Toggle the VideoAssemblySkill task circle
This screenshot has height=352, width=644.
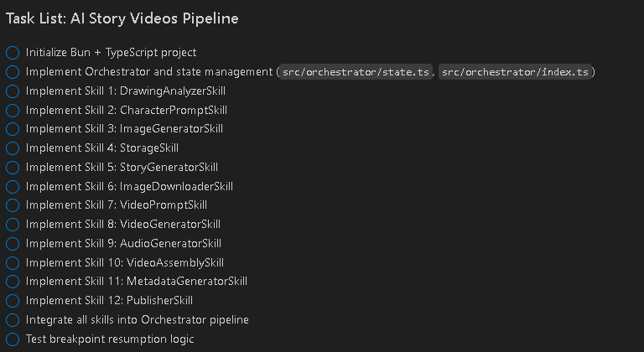13,262
